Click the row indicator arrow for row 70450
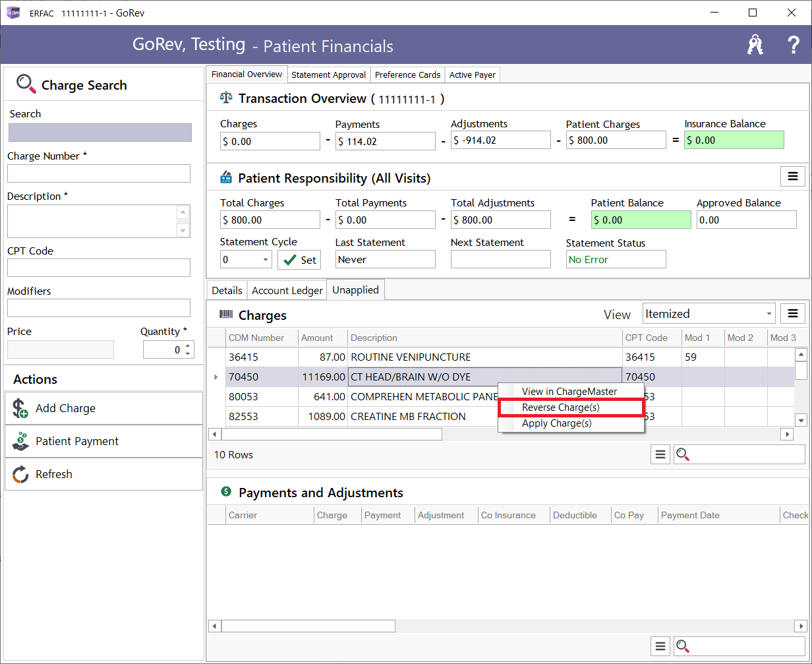The image size is (812, 664). point(216,377)
